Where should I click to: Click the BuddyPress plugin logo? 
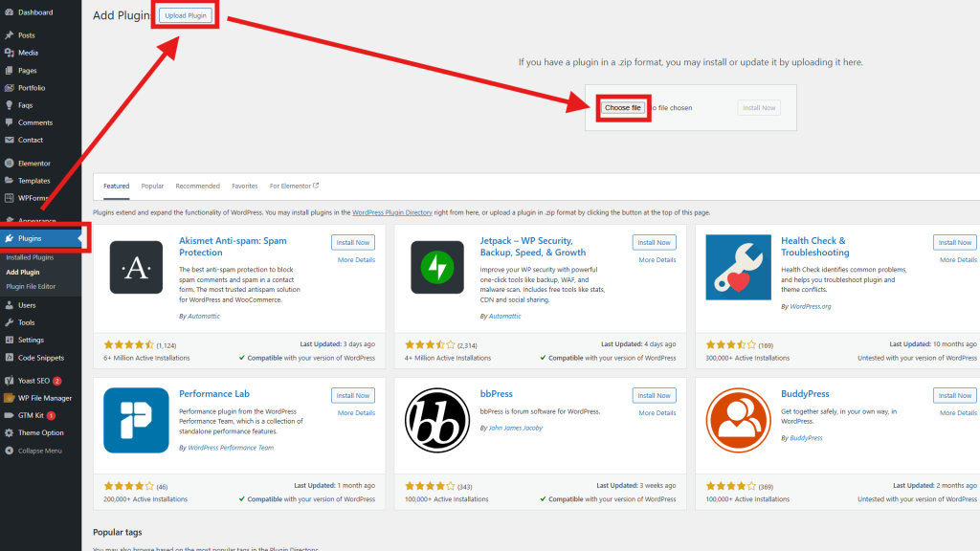(x=738, y=421)
